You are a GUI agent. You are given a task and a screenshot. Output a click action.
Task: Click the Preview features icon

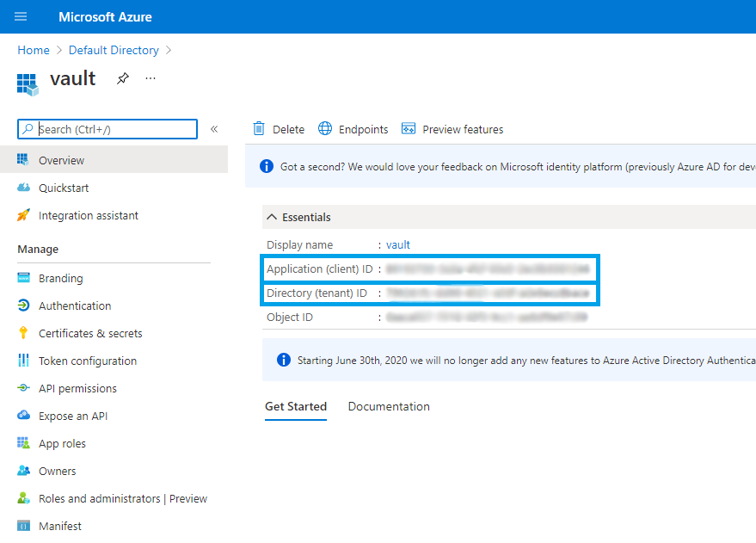click(x=409, y=128)
